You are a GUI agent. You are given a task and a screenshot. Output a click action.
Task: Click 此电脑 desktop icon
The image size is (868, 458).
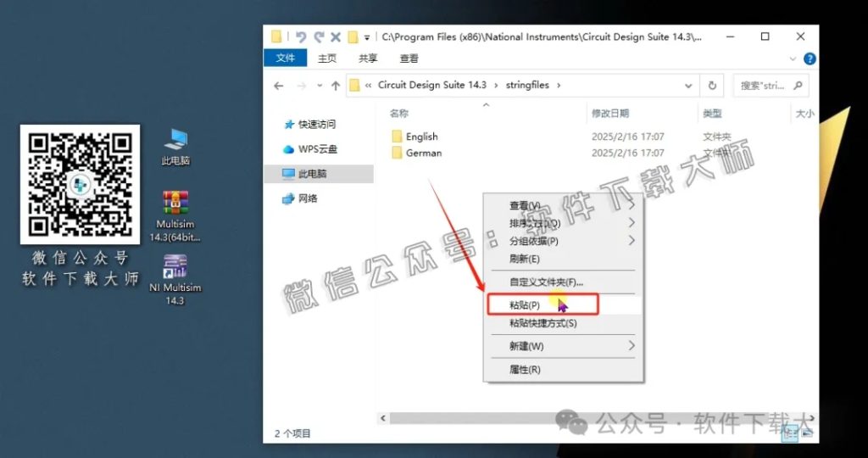175,147
